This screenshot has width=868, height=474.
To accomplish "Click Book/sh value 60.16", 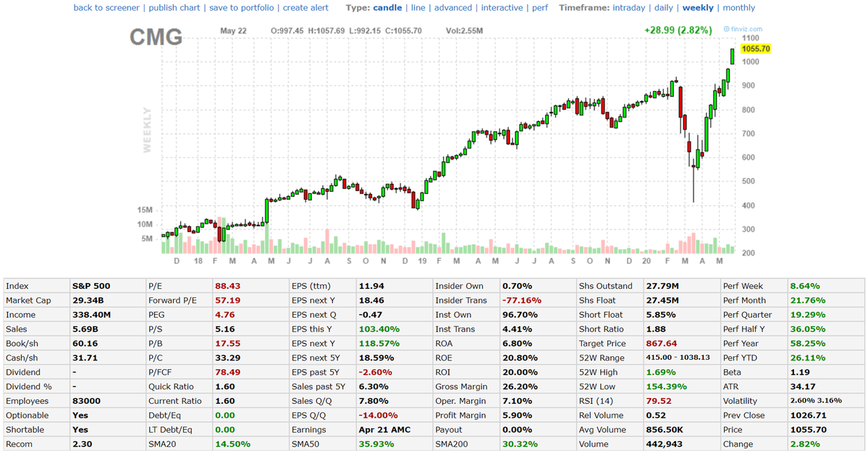I will (x=85, y=344).
